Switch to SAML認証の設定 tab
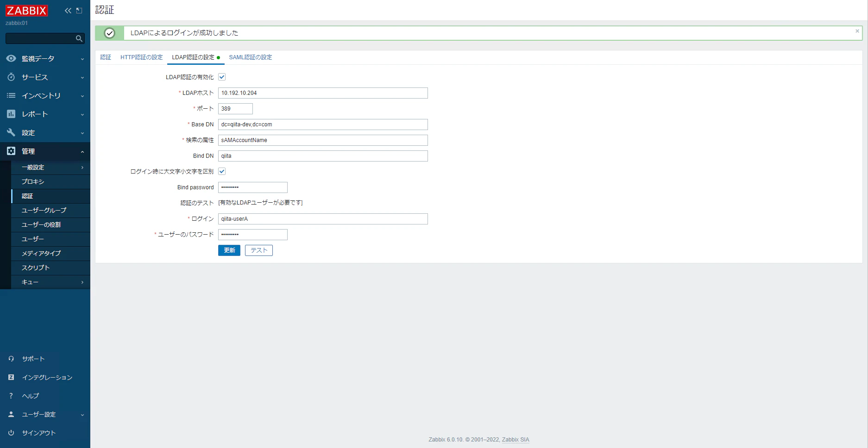Viewport: 868px width, 448px height. coord(251,57)
